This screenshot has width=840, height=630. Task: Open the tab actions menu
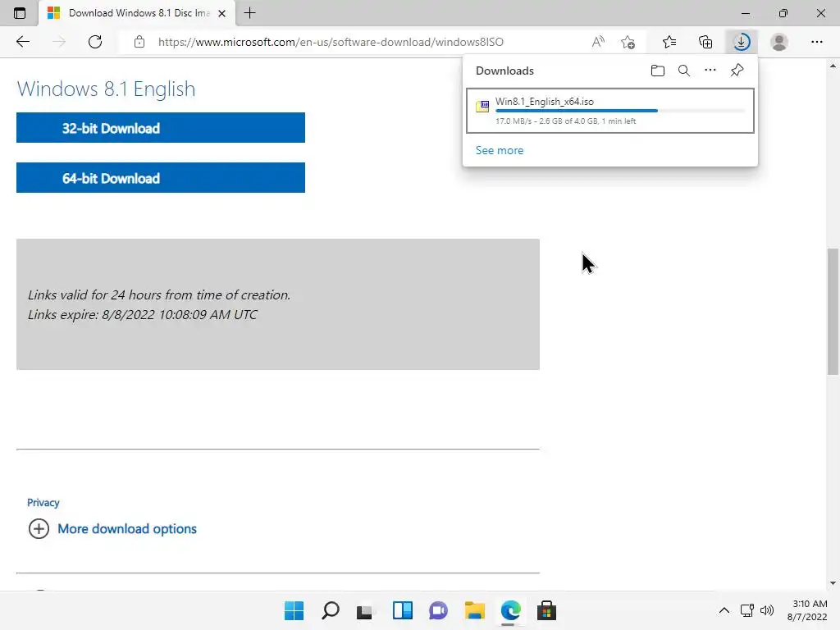pyautogui.click(x=20, y=13)
